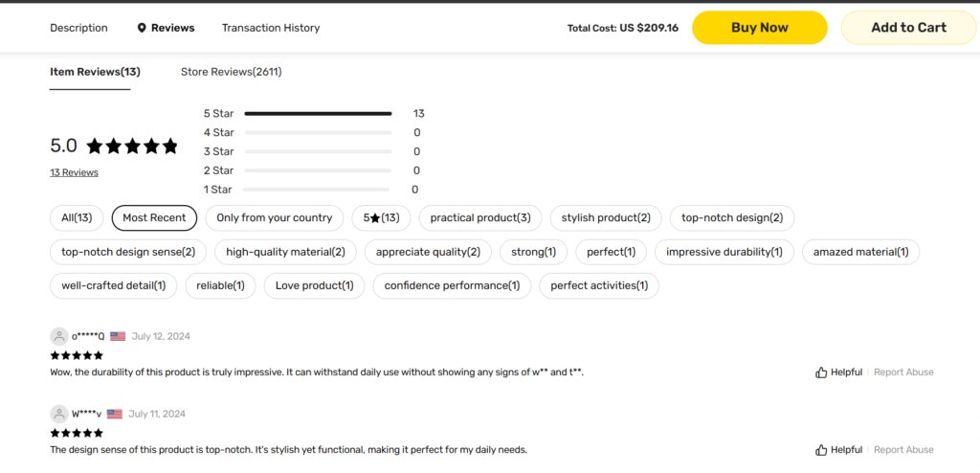
Task: Filter reviews by 5★(13) chip
Action: (381, 218)
